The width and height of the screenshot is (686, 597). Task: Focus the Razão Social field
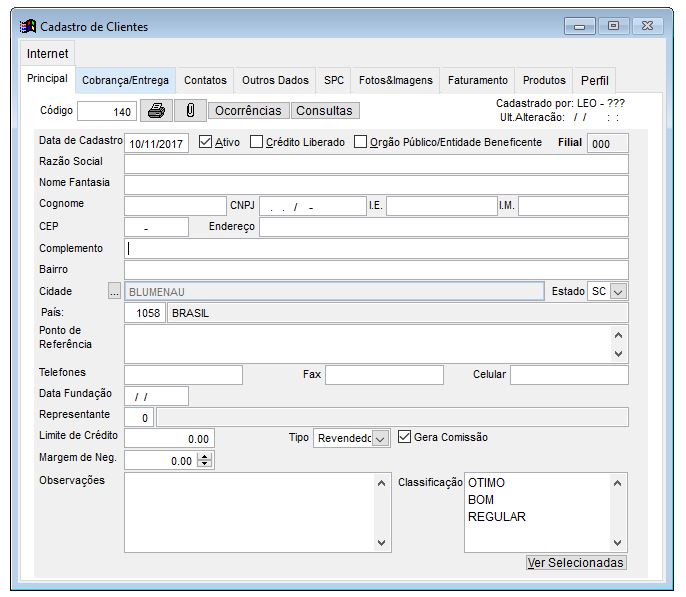point(376,164)
